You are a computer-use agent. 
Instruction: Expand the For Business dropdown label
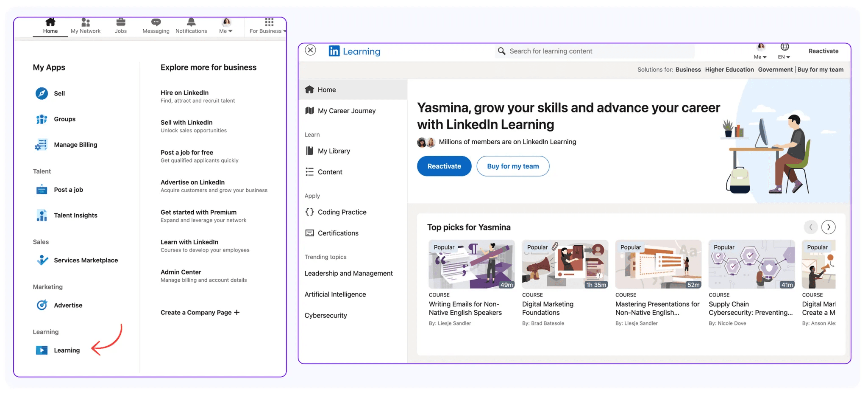(x=268, y=31)
